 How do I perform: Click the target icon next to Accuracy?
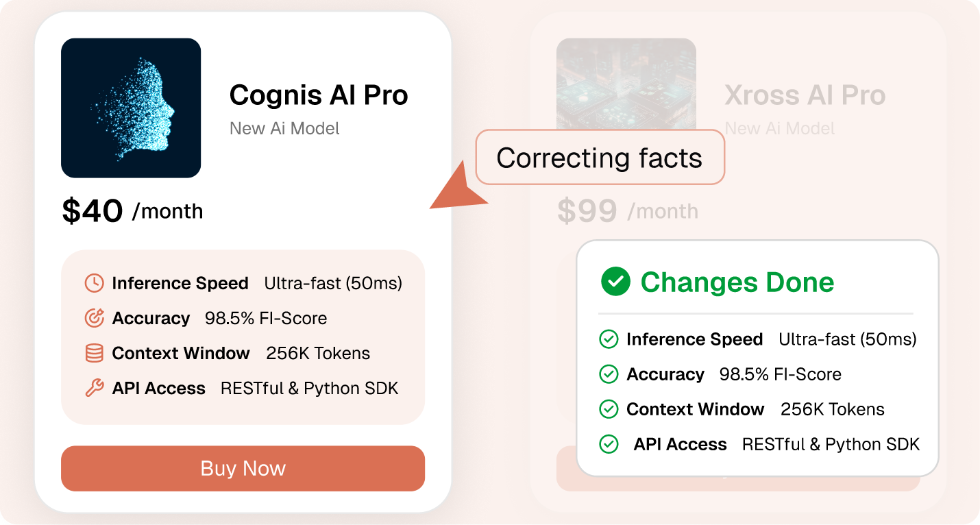click(94, 318)
